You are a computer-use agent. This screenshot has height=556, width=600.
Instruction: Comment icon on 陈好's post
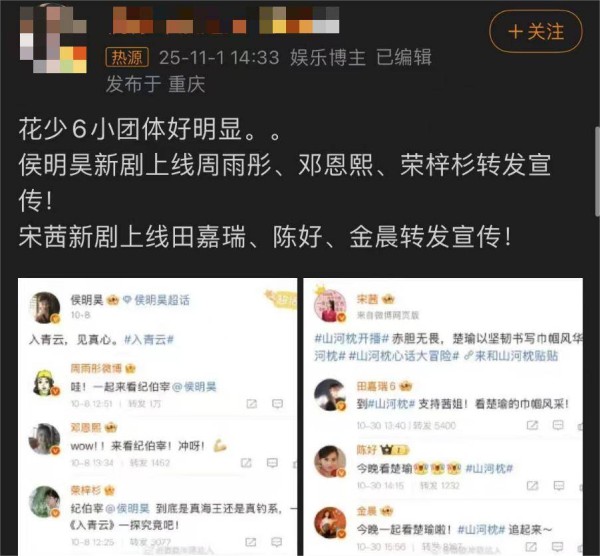(559, 486)
